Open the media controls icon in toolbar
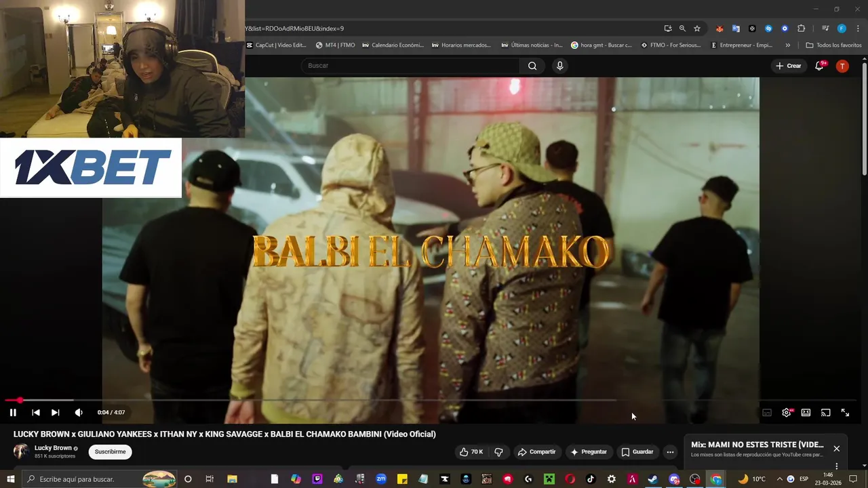The height and width of the screenshot is (488, 868). 825,28
